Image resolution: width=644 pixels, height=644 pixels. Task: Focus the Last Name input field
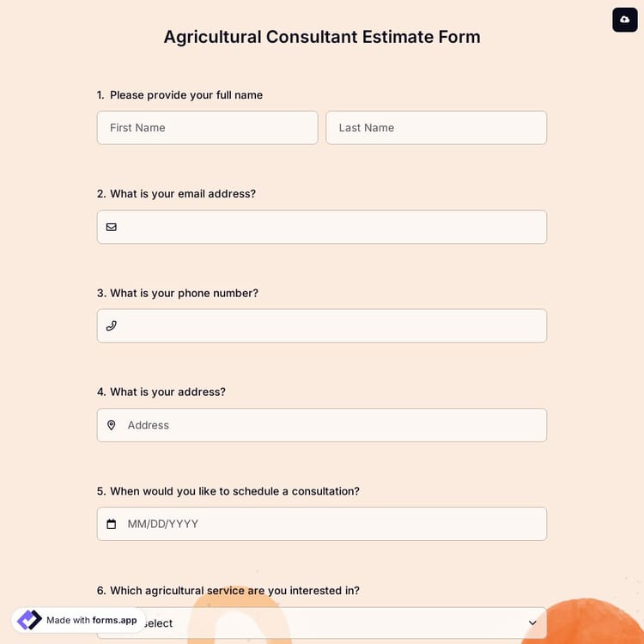436,128
